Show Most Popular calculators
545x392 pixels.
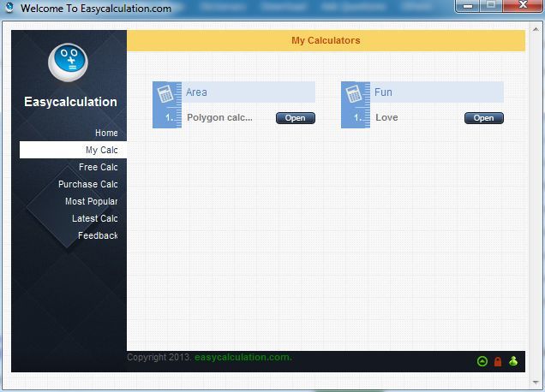click(92, 201)
